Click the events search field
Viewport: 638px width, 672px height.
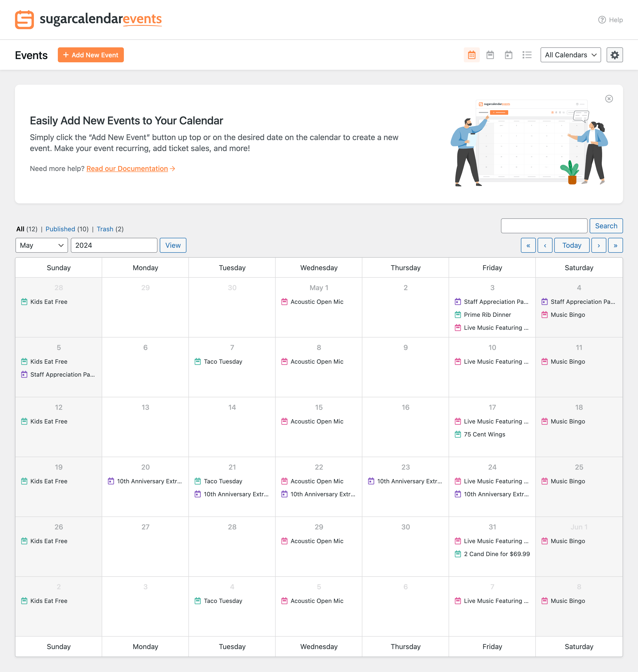coord(544,226)
